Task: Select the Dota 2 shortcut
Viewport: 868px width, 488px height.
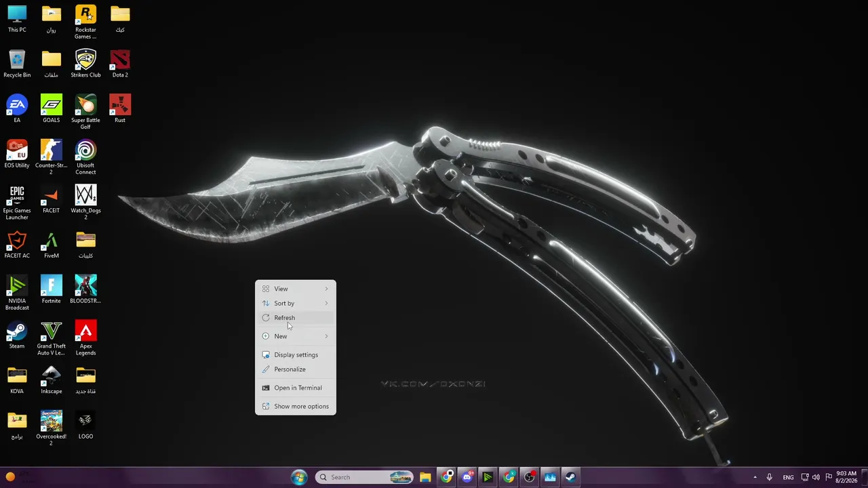Action: [x=120, y=64]
